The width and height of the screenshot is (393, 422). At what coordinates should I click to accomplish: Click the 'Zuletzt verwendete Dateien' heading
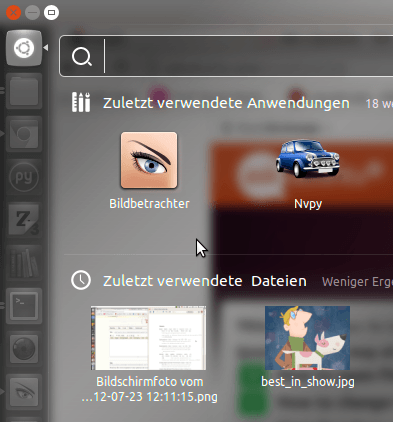point(205,281)
